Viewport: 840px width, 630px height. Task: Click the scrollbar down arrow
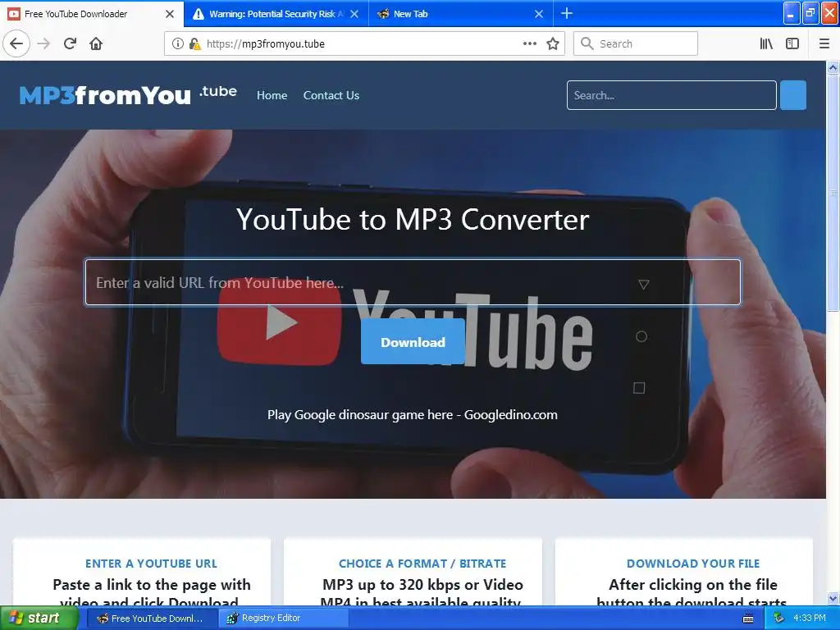click(833, 598)
